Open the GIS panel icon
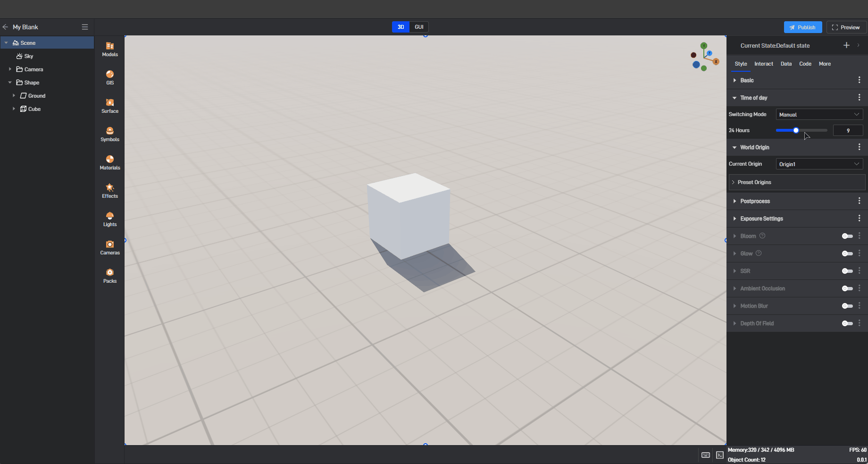868x464 pixels. 110,77
